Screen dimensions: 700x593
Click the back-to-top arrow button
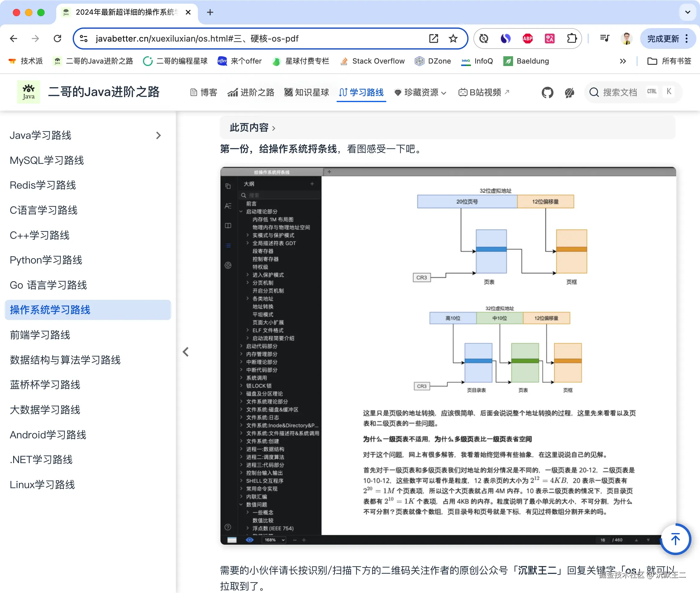point(675,539)
